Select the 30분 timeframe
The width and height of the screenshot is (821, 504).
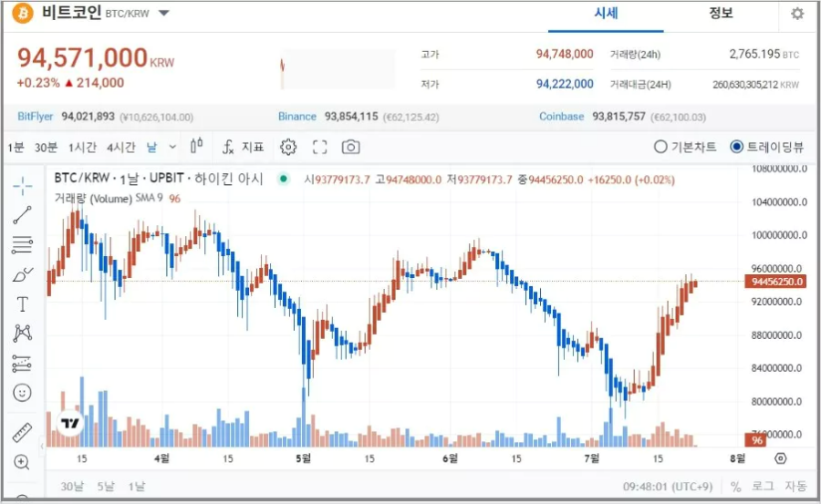tap(46, 148)
